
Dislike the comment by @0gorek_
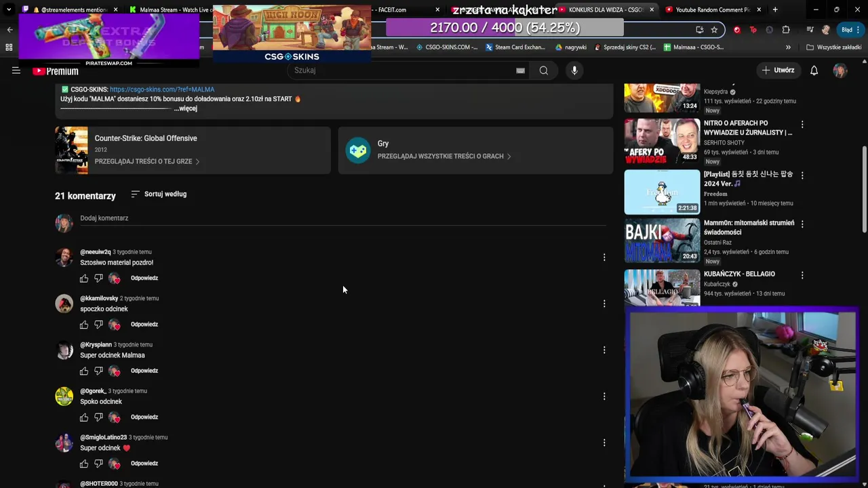[x=98, y=418]
